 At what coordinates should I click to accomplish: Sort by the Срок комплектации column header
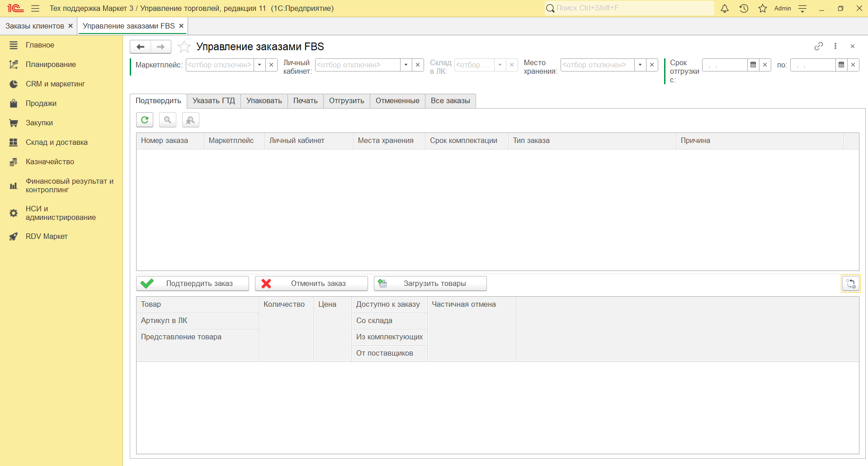pyautogui.click(x=467, y=141)
